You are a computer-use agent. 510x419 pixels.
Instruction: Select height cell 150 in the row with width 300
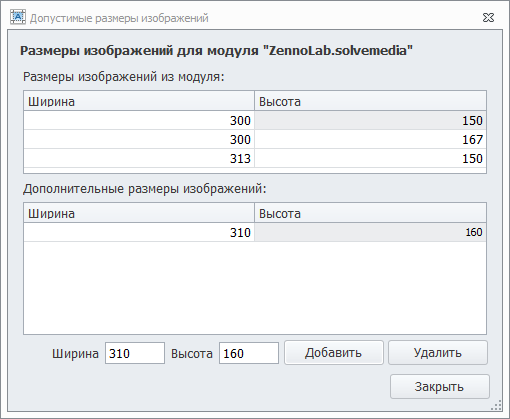[x=370, y=120]
